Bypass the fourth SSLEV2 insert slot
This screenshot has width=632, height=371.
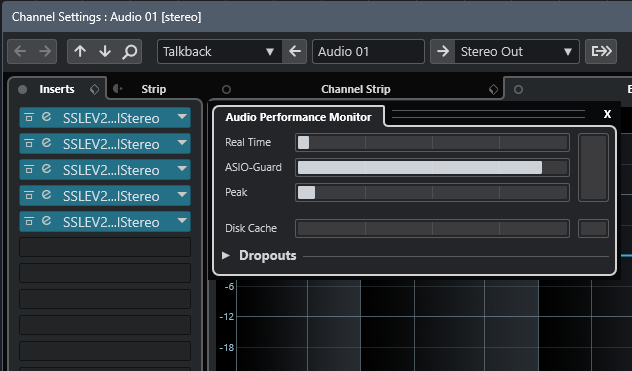click(x=29, y=195)
